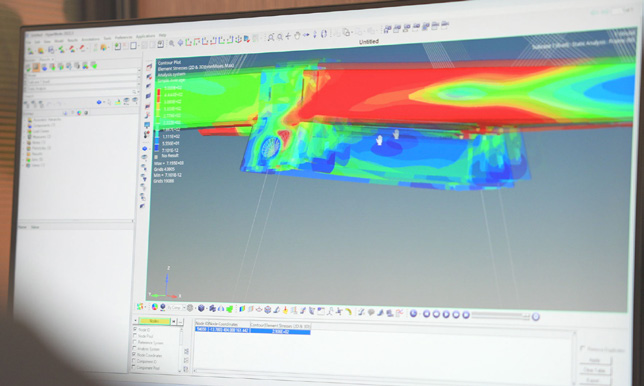Image resolution: width=644 pixels, height=386 pixels.
Task: Click the speech bubble Notes icon
Action: pyautogui.click(x=371, y=312)
